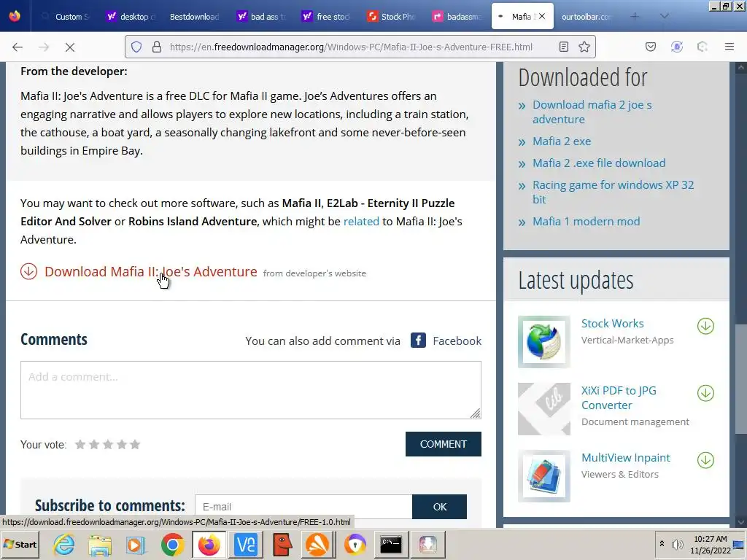Open File Explorer folder in taskbar
Viewport: 747px width, 560px height.
coord(99,544)
